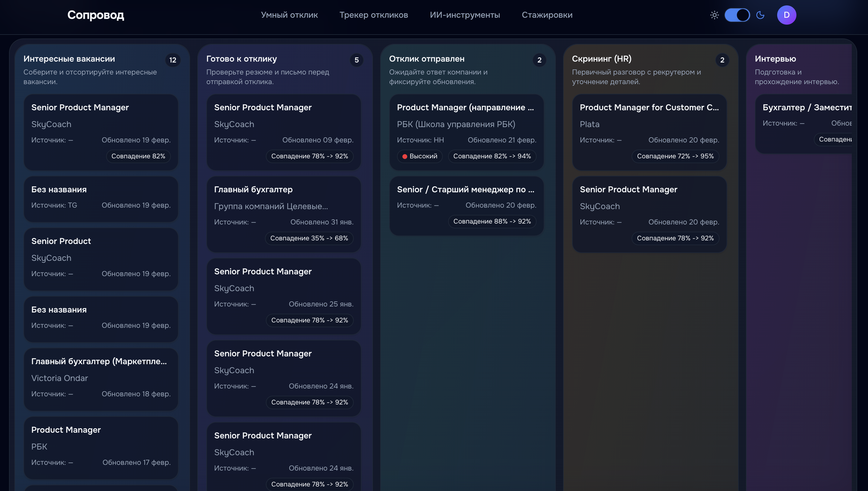Go to ИИ-инструменты menu item
868x491 pixels.
click(x=465, y=15)
